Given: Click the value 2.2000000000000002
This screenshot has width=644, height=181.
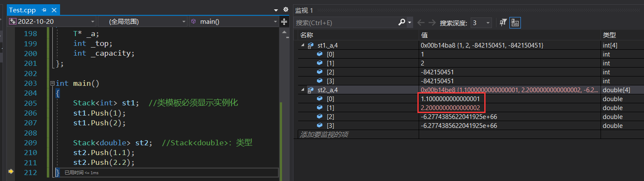Looking at the screenshot, I should pos(450,107).
